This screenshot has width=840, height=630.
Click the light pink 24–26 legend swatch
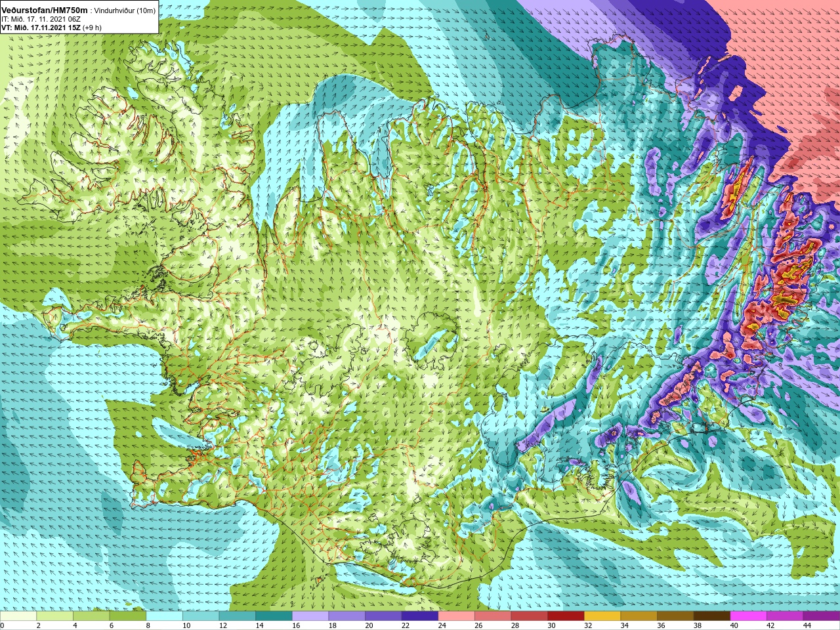(457, 616)
